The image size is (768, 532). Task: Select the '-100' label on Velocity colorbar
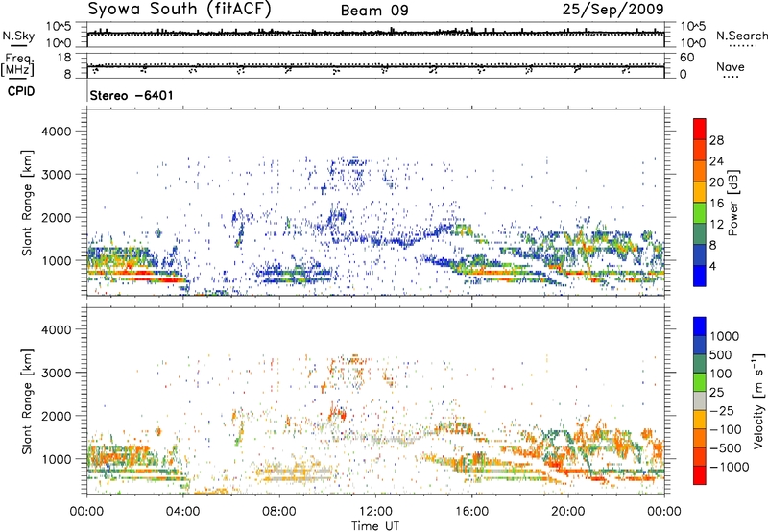[726, 429]
